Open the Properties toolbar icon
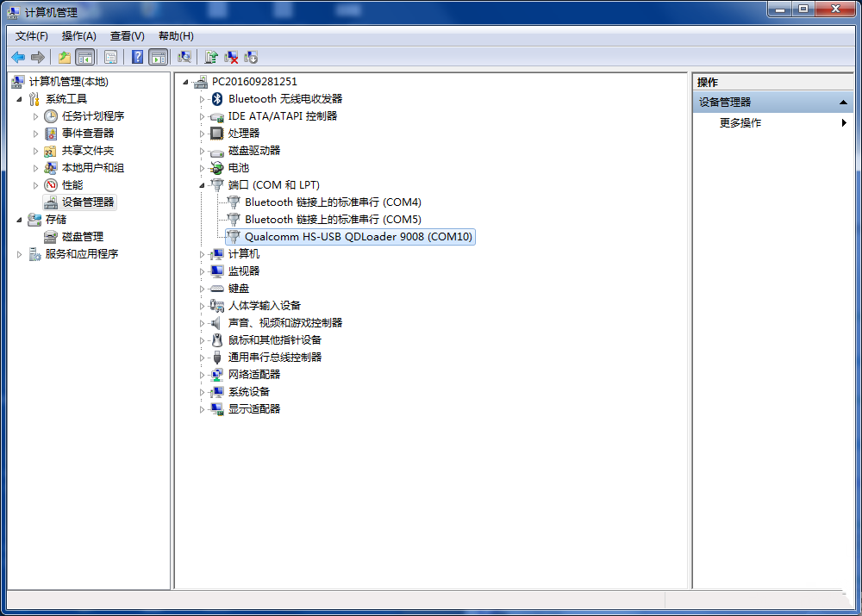 110,57
